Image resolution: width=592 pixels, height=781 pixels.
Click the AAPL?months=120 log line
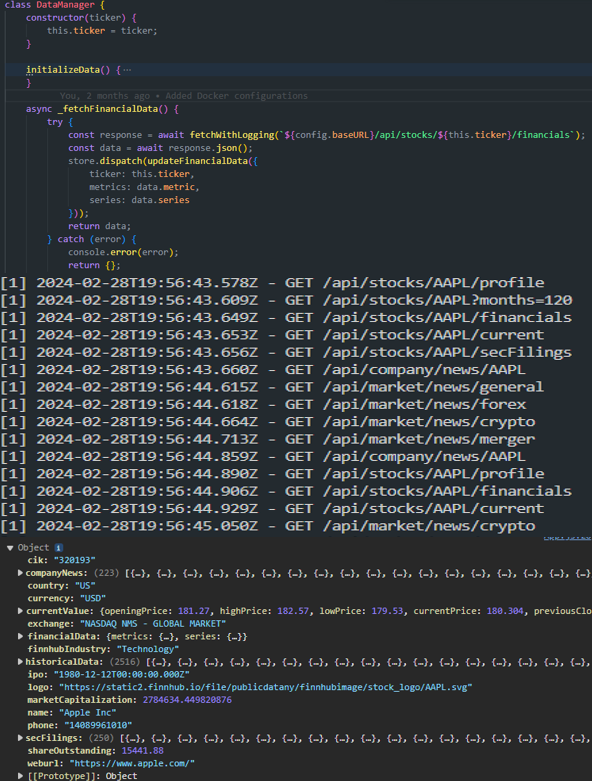click(286, 300)
